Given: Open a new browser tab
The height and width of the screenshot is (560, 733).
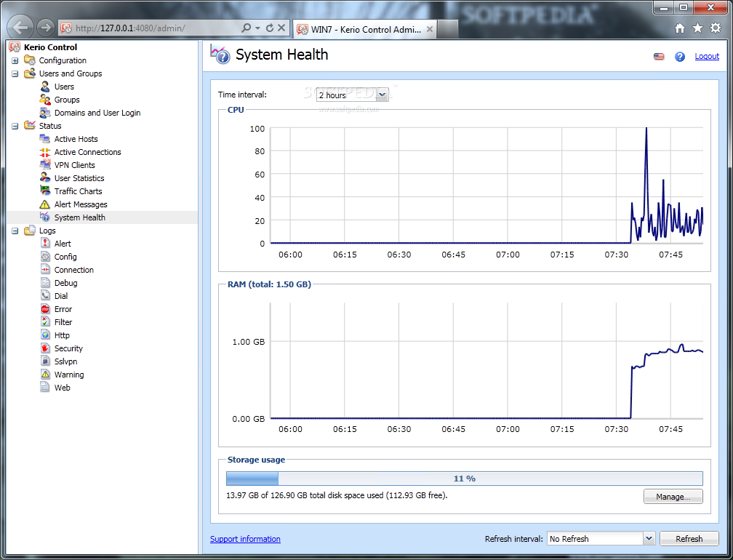Looking at the screenshot, I should pyautogui.click(x=447, y=29).
